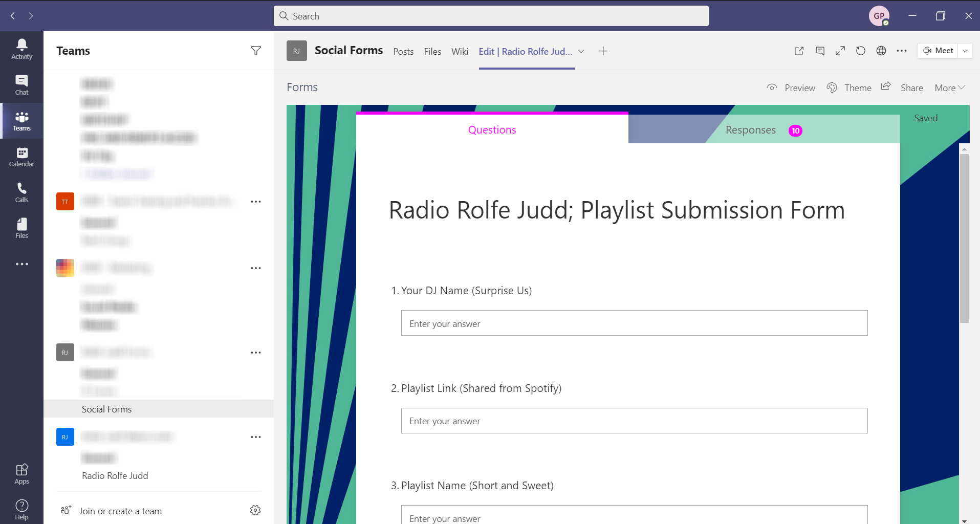
Task: Focus the DJ Name answer field
Action: coord(635,323)
